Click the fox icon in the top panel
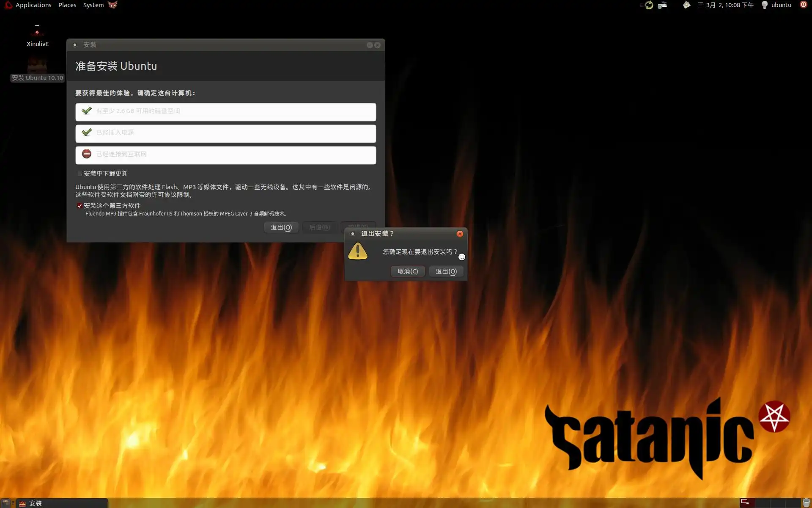This screenshot has height=508, width=812. (112, 5)
